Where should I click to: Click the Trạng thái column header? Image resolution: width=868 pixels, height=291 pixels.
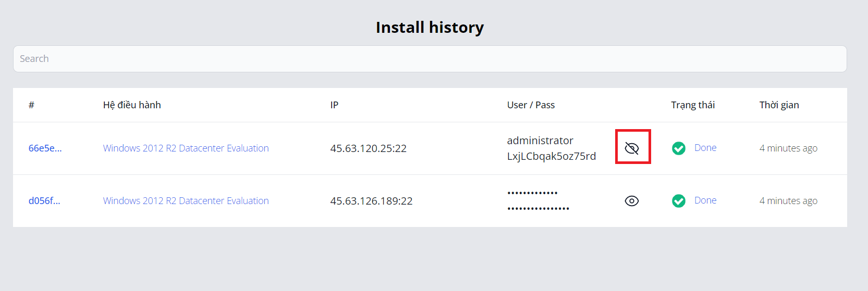click(x=692, y=105)
